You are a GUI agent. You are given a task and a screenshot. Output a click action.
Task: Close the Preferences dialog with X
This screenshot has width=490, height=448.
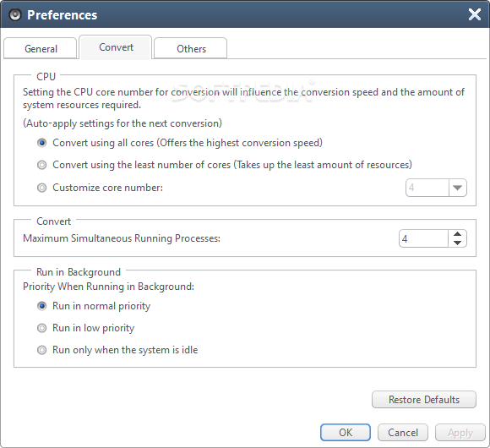pos(475,14)
